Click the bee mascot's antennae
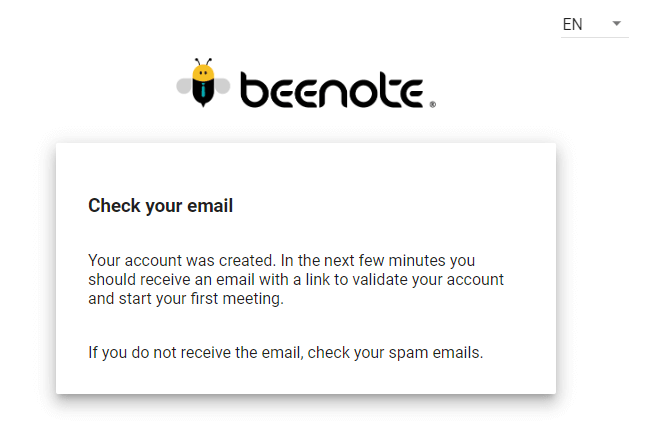 (203, 62)
